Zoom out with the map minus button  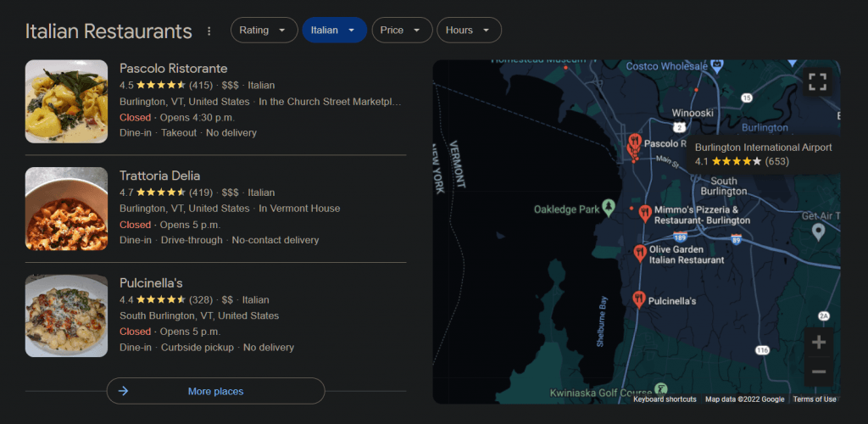[819, 371]
